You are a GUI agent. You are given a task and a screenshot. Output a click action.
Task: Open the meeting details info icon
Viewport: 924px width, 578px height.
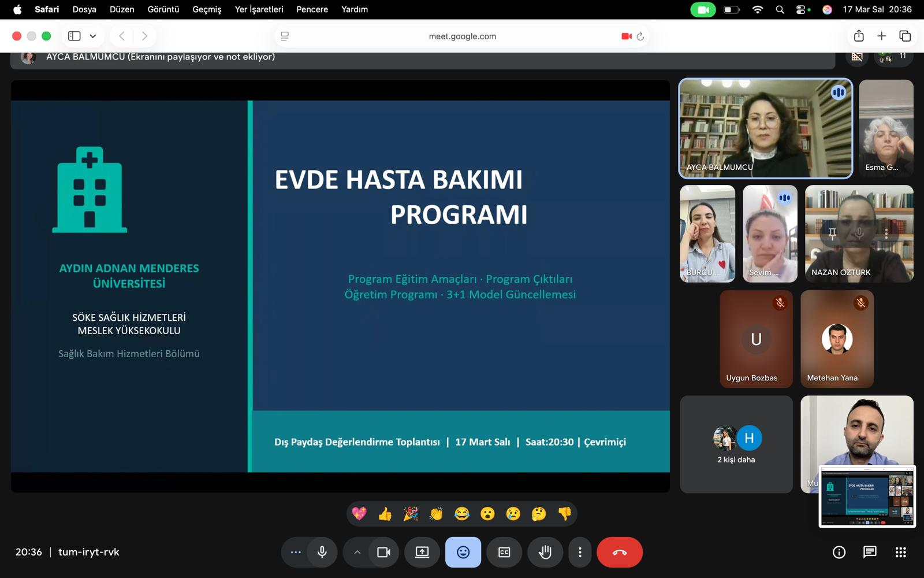pos(839,552)
